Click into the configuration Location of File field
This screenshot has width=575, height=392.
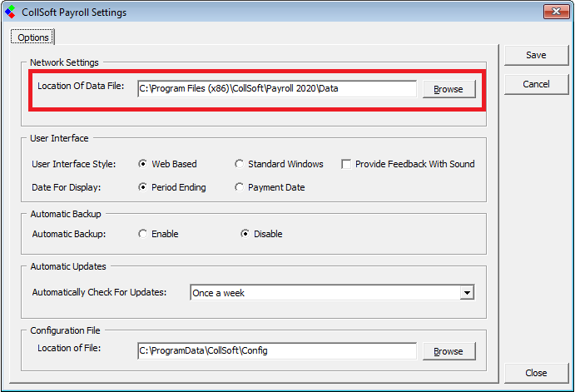click(x=277, y=351)
